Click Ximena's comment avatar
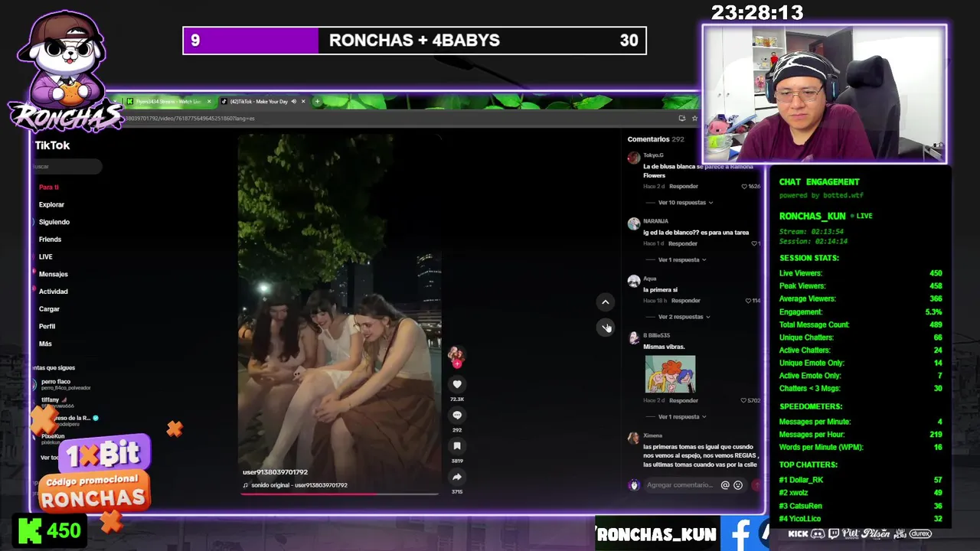Image resolution: width=980 pixels, height=551 pixels. click(633, 439)
